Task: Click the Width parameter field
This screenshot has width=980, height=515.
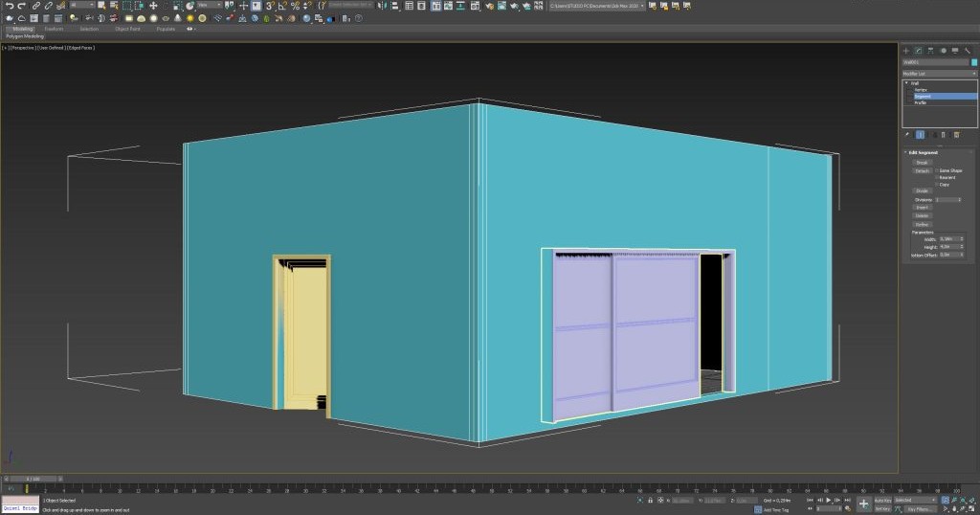Action: [948, 238]
